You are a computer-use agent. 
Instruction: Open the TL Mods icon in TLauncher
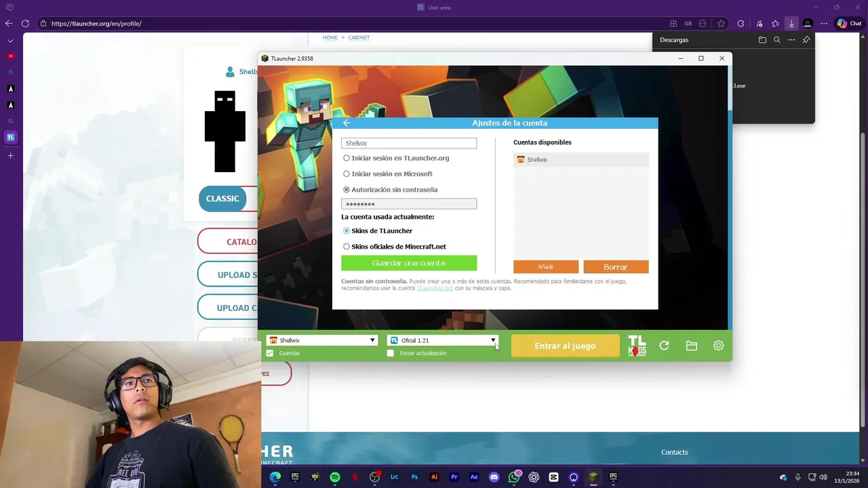coord(637,346)
